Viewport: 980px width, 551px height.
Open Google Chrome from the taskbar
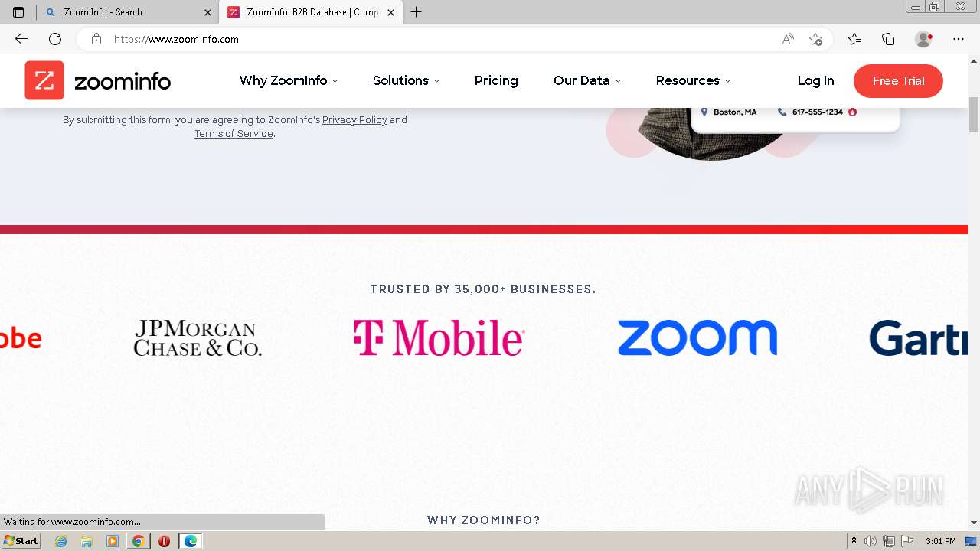click(138, 541)
